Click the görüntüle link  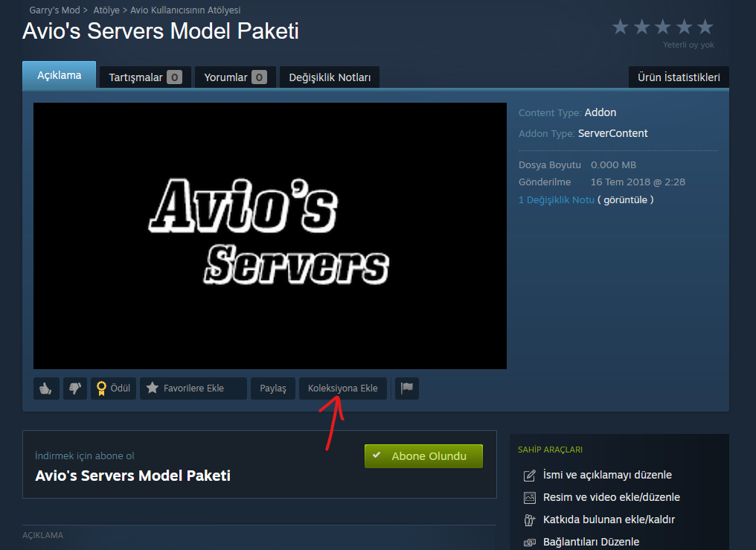click(x=625, y=199)
